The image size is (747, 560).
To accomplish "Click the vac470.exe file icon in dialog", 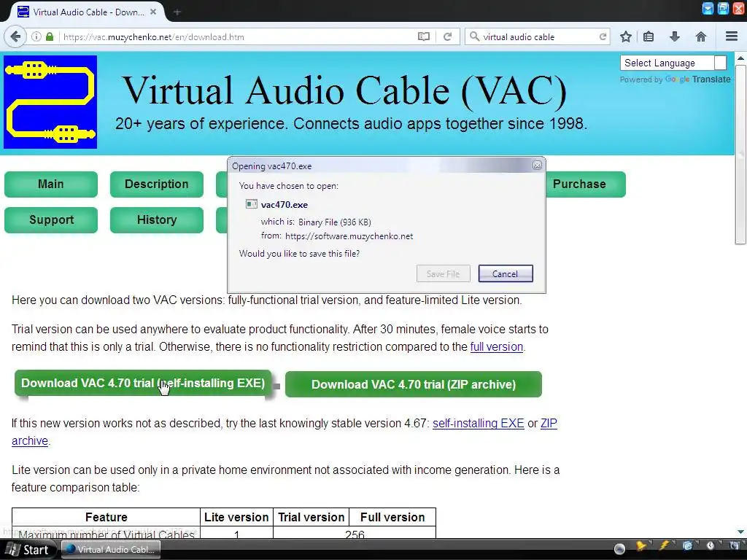I will click(251, 204).
